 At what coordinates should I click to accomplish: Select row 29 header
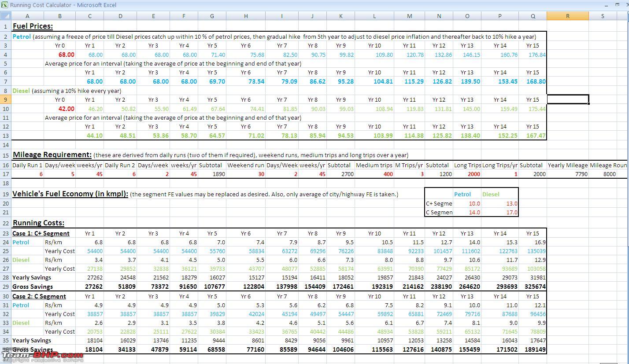[x=5, y=287]
